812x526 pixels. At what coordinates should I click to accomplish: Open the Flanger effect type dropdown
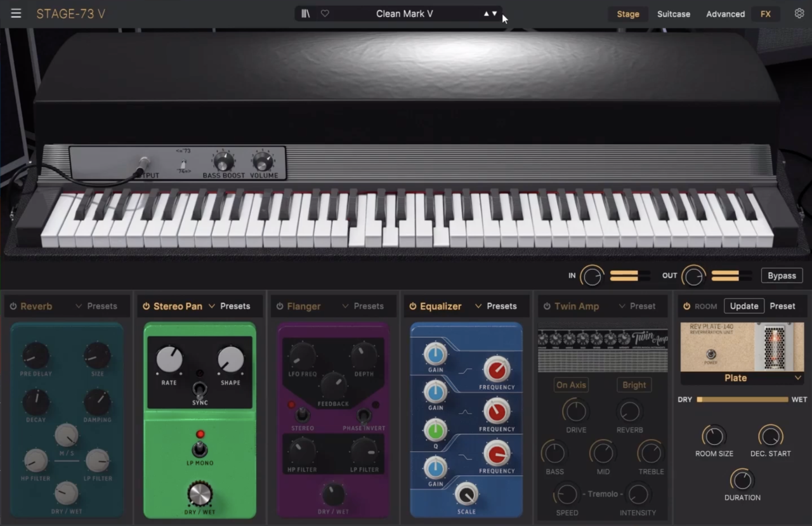[x=346, y=306]
